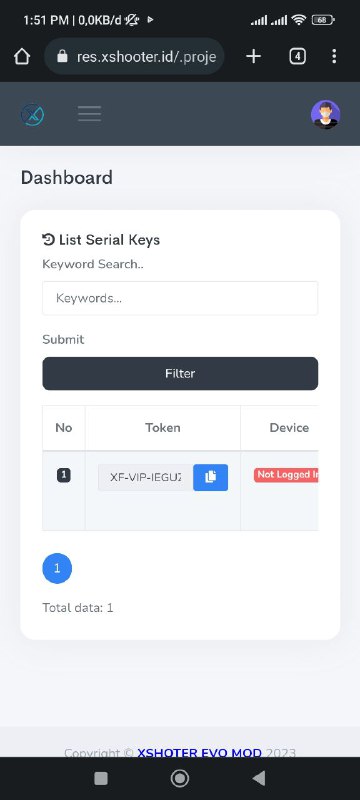Tap Android home circle button

[179, 778]
